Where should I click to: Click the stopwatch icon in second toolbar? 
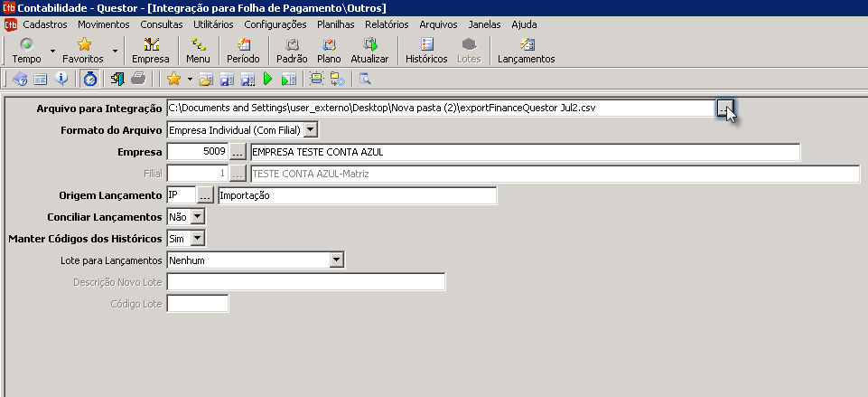point(90,80)
